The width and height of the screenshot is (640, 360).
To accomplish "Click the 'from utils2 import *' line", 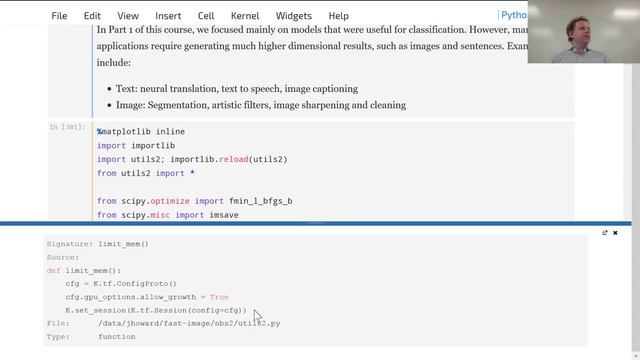I will 146,173.
